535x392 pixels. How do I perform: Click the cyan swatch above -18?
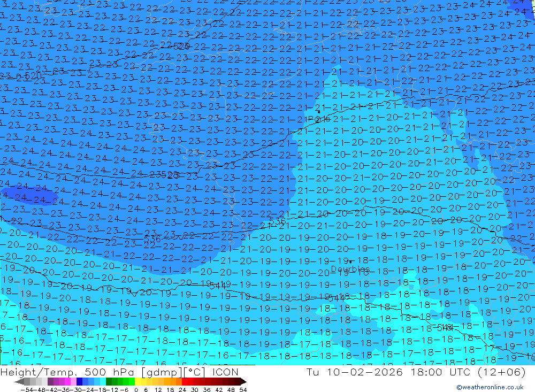103,381
